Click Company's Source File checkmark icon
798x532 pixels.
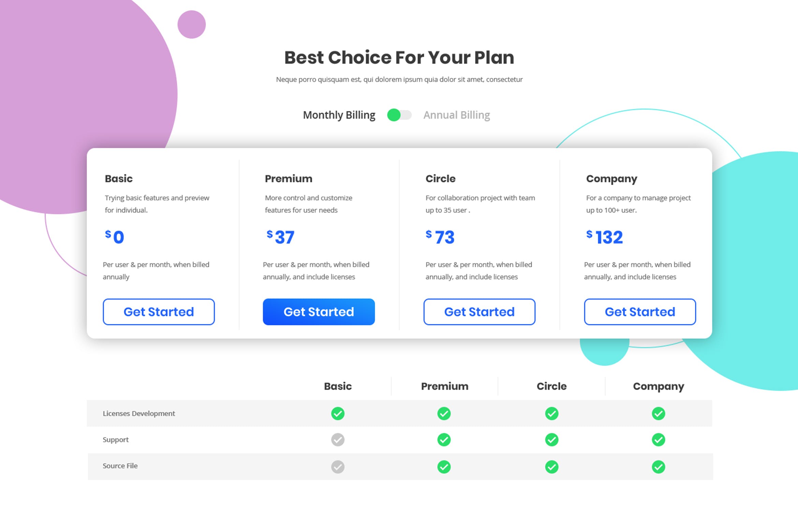pyautogui.click(x=659, y=466)
